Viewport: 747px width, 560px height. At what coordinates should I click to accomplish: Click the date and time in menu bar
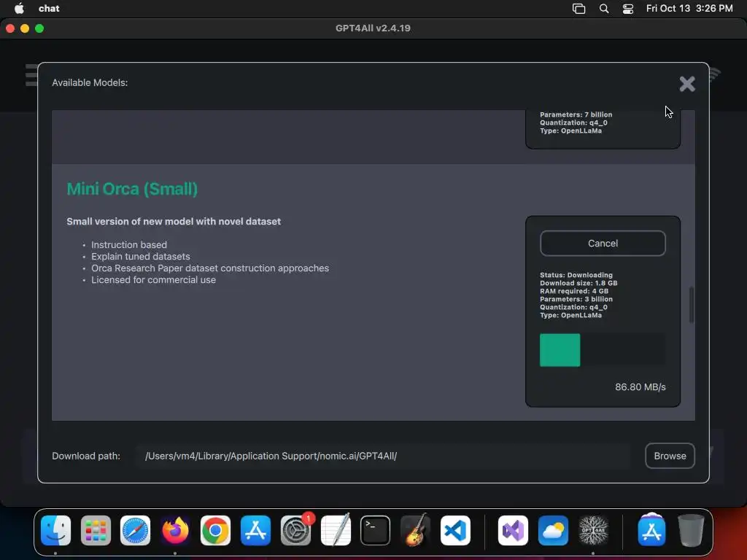(689, 8)
